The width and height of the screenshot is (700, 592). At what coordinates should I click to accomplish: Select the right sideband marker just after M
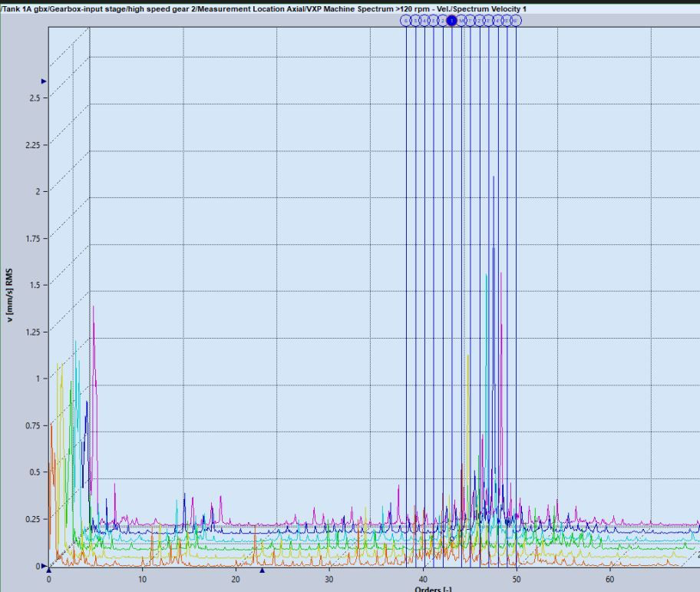coord(470,21)
